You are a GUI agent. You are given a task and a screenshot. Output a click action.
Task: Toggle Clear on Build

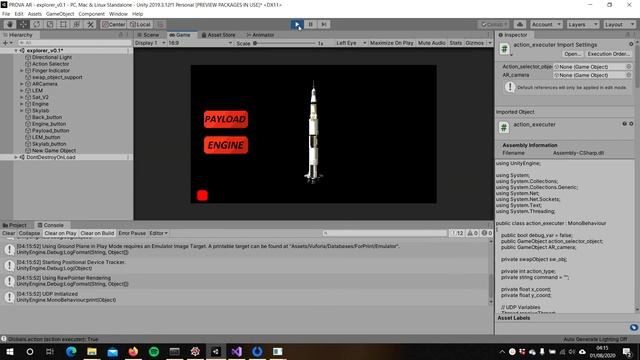click(97, 233)
